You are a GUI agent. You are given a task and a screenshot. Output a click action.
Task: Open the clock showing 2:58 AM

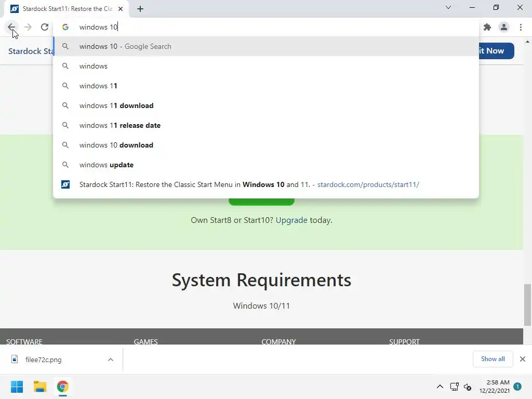click(495, 387)
